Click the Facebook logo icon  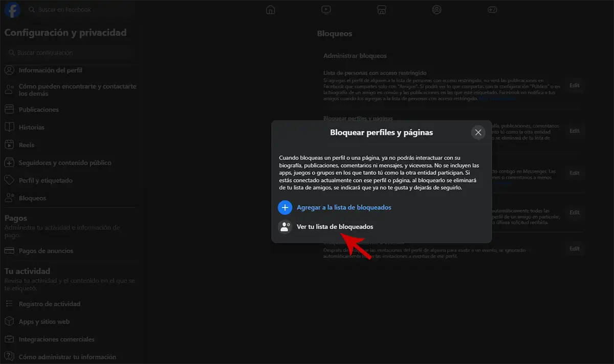click(x=12, y=10)
